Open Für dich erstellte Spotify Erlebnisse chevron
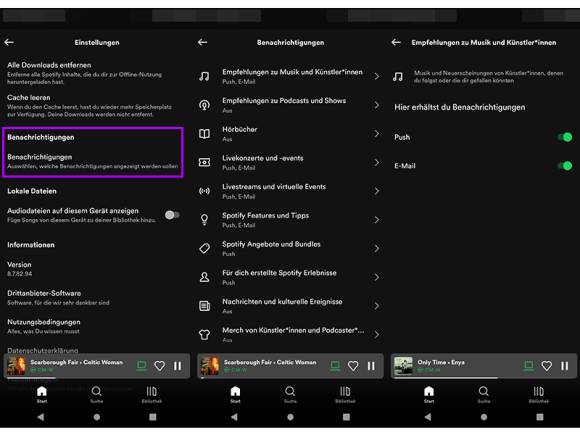580x435 pixels. click(x=377, y=277)
